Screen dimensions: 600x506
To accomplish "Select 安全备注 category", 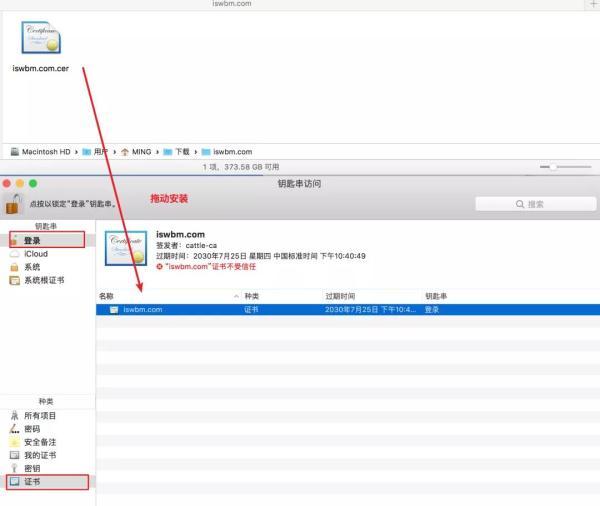I will [47, 442].
